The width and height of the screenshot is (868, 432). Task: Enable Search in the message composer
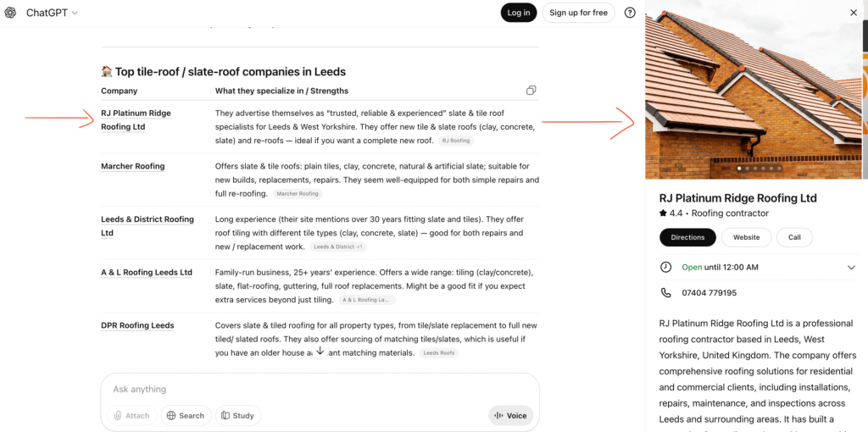pos(186,416)
